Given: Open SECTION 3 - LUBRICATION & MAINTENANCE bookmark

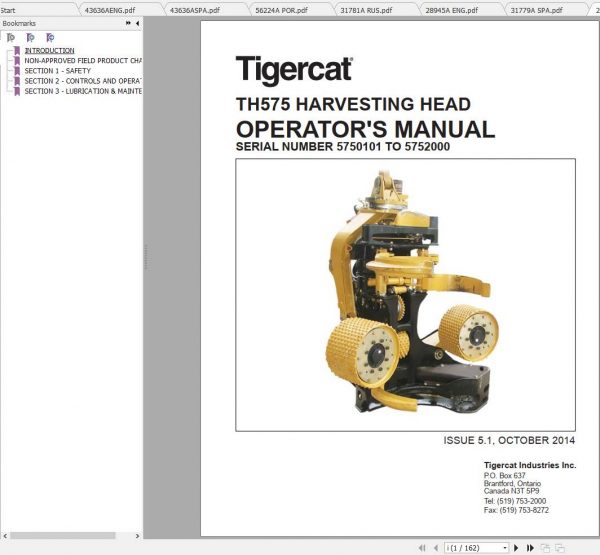Looking at the screenshot, I should (83, 91).
